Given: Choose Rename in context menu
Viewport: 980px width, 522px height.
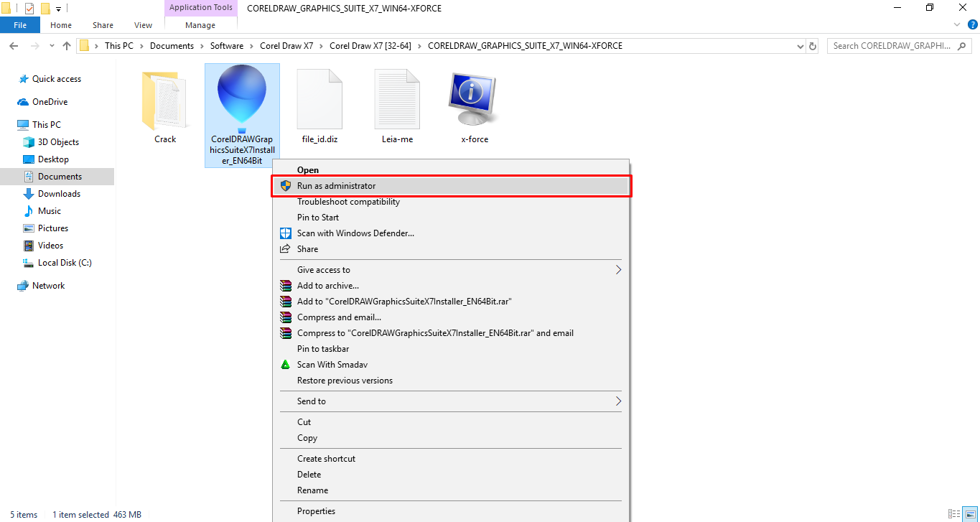Looking at the screenshot, I should [x=451, y=490].
